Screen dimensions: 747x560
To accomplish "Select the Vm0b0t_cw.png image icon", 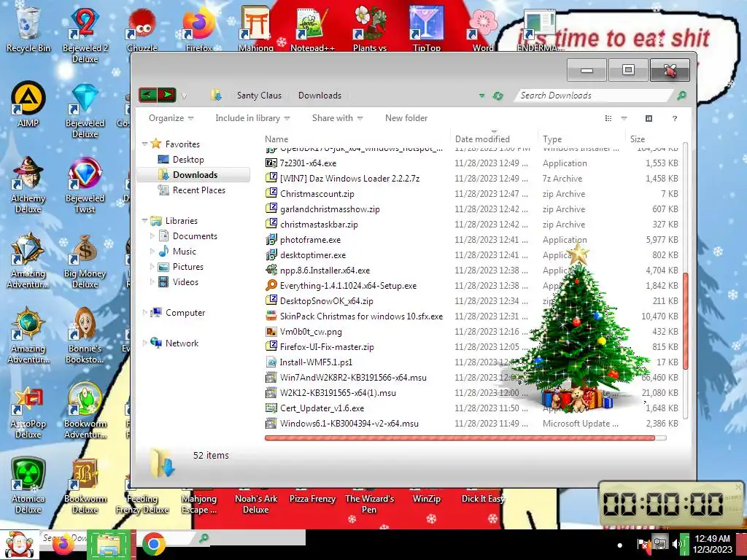I will [x=271, y=332].
